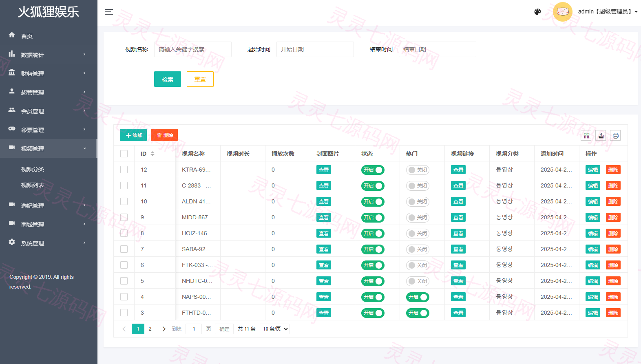The height and width of the screenshot is (364, 641).
Task: Expand the 财务管理 sidebar menu
Action: pos(49,73)
